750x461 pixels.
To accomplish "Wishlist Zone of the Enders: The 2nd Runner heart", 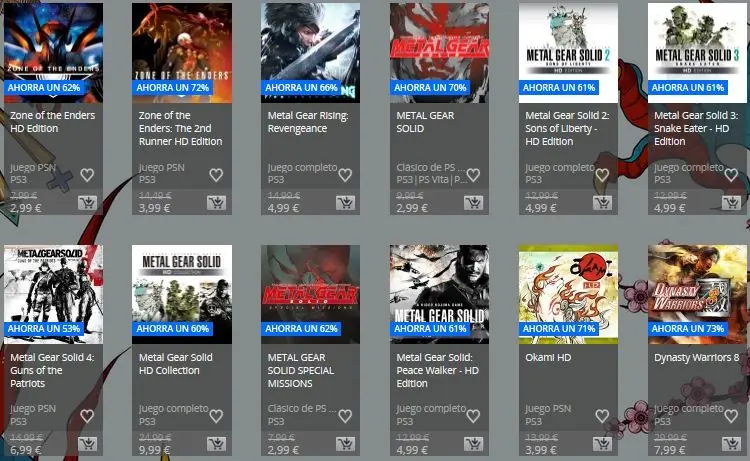I will pyautogui.click(x=216, y=175).
